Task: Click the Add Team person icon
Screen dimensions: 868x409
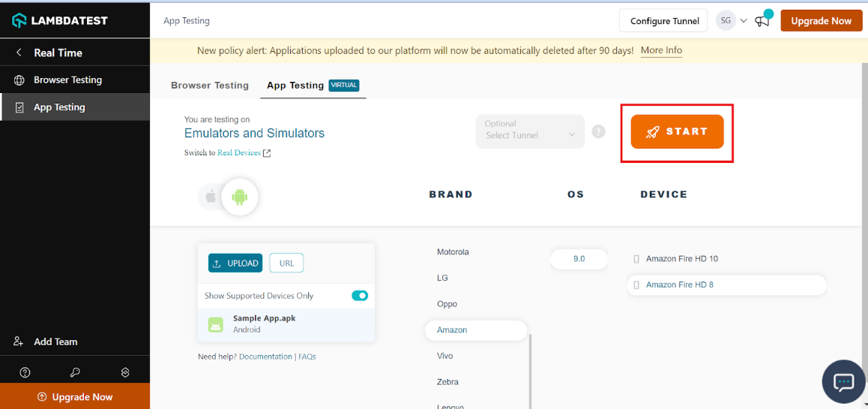Action: coord(19,341)
